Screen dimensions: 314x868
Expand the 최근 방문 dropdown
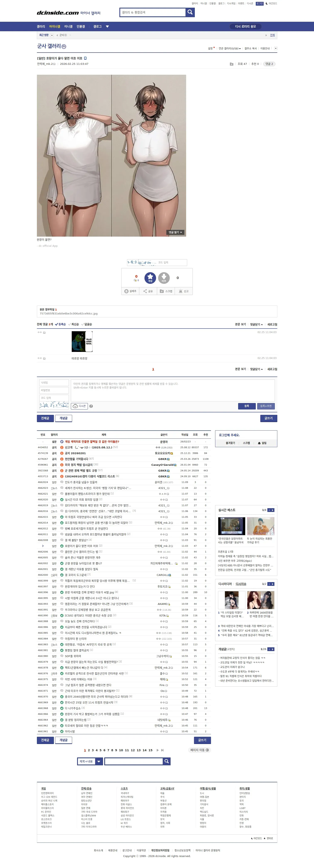[x=52, y=35]
